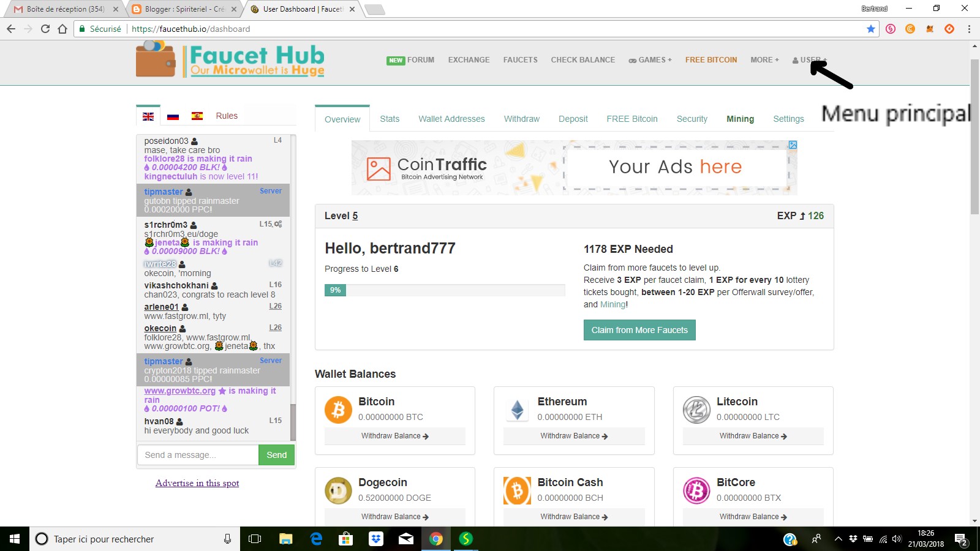Withdraw the BitCore balance
This screenshot has width=980, height=551.
pos(753,517)
